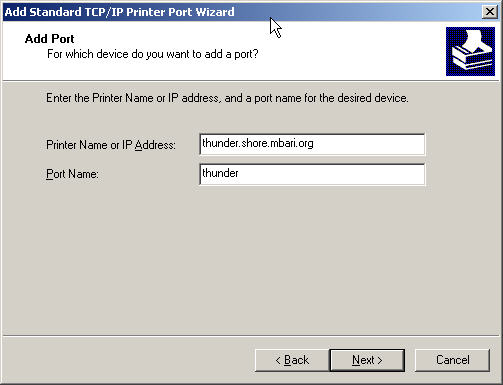
Task: Place cursor after 'thunder' in Port Name field
Action: point(239,173)
